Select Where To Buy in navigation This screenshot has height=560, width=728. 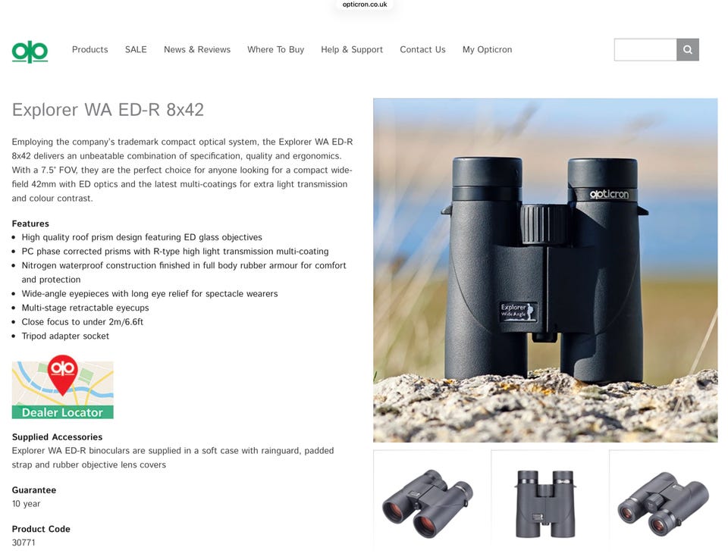coord(276,50)
